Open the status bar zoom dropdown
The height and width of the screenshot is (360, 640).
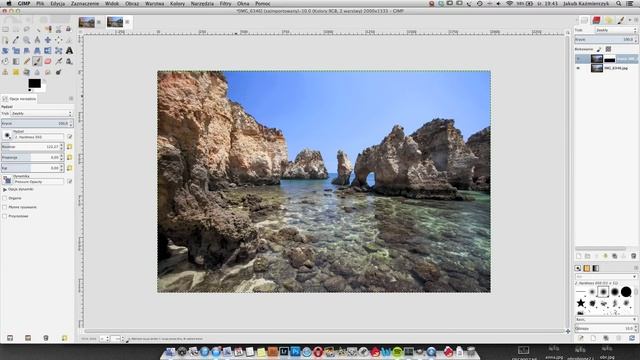pos(117,339)
